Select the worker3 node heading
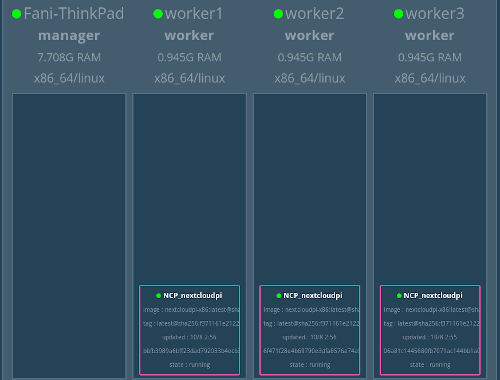 tap(435, 14)
